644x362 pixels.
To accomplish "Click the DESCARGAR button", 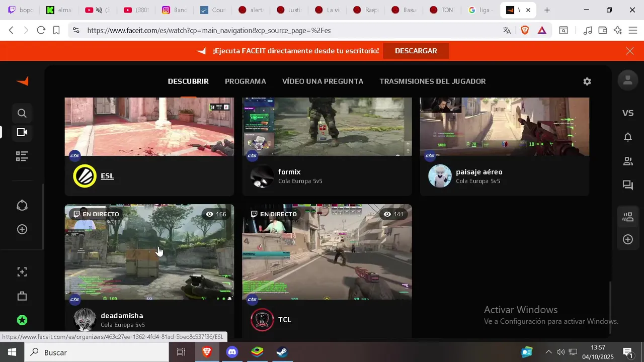I will point(416,51).
